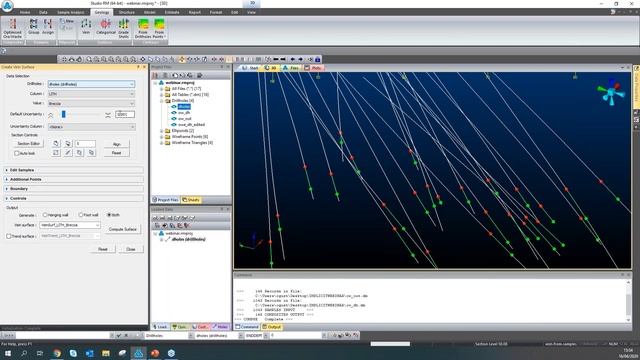Toggle visibility eye for selected dholes item

click(174, 107)
